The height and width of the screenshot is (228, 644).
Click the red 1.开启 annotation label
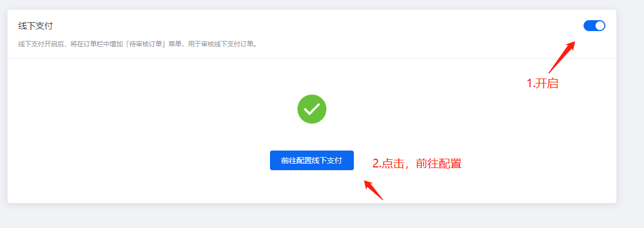click(543, 83)
